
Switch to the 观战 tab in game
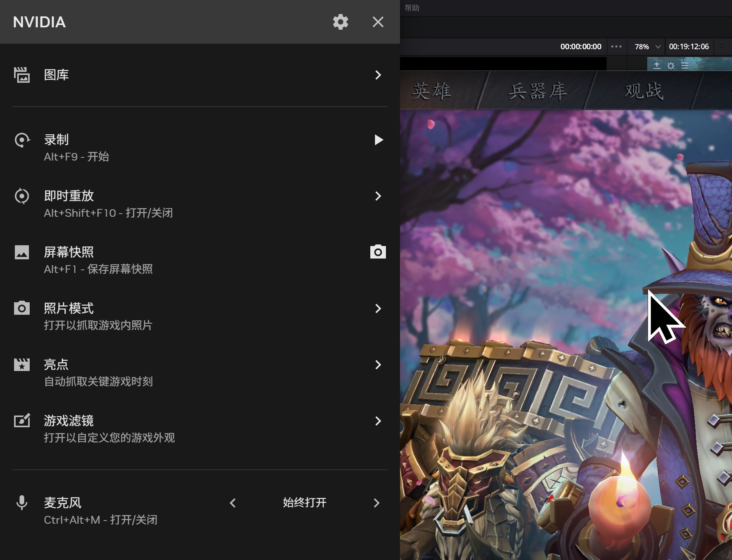pyautogui.click(x=644, y=91)
